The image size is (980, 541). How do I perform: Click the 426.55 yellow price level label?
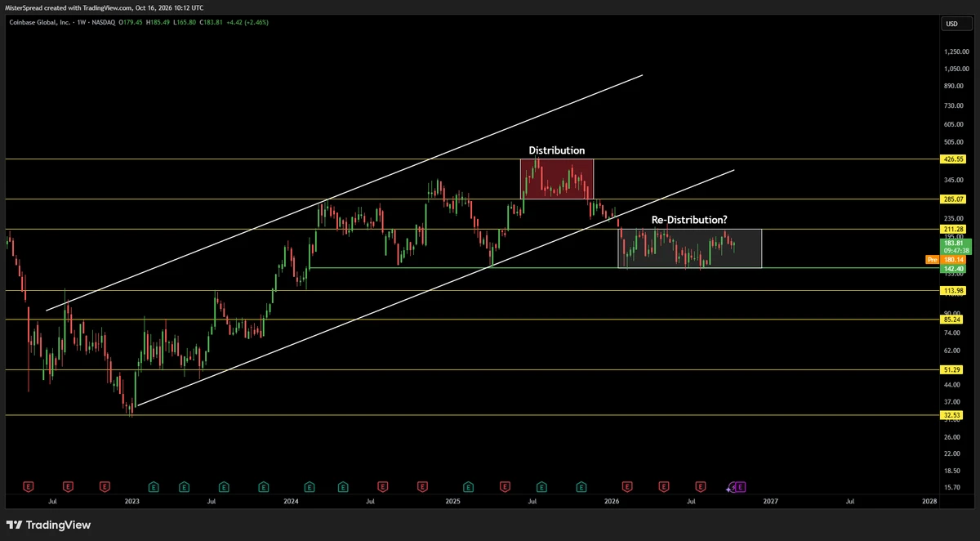coord(951,159)
